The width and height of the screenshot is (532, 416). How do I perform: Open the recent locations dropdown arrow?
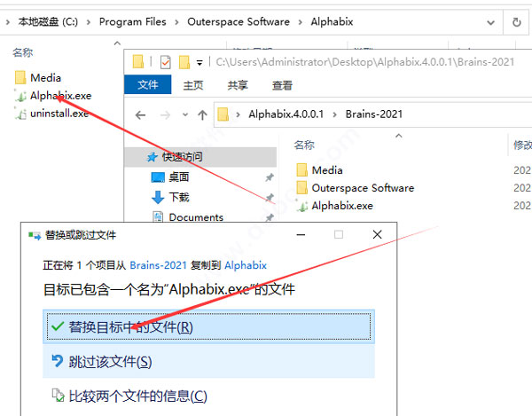click(x=185, y=114)
